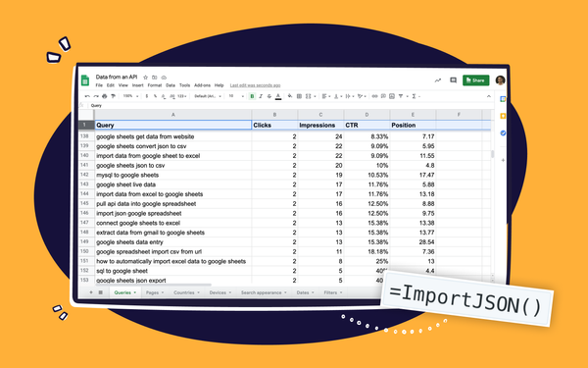Open the fill color bucket
This screenshot has height=368, width=588.
click(290, 96)
